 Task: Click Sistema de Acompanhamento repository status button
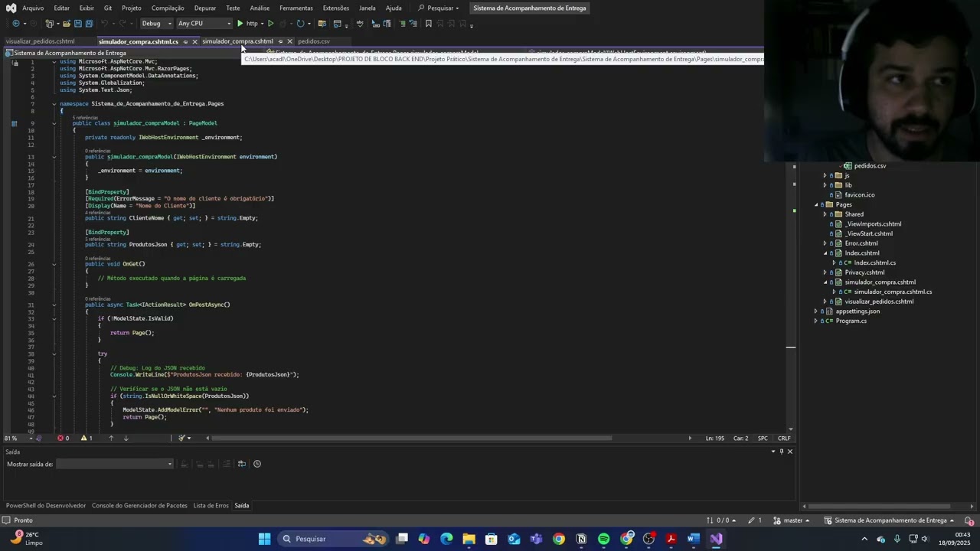tap(890, 520)
